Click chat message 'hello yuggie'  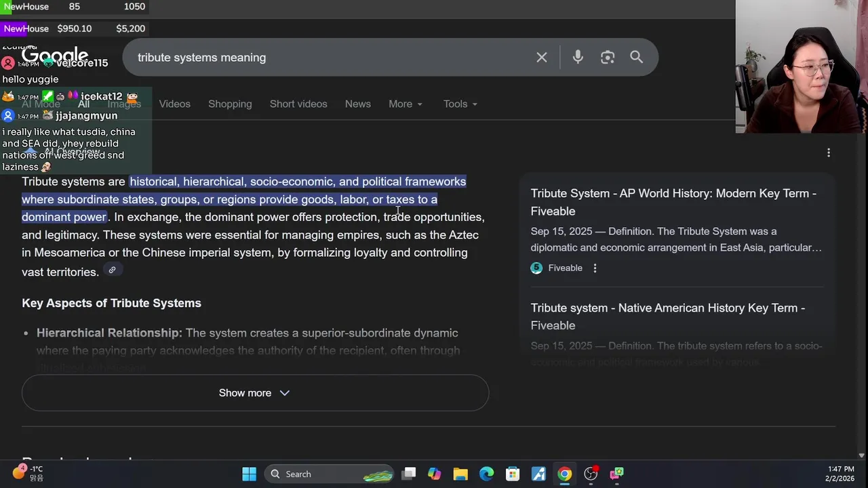[31, 79]
